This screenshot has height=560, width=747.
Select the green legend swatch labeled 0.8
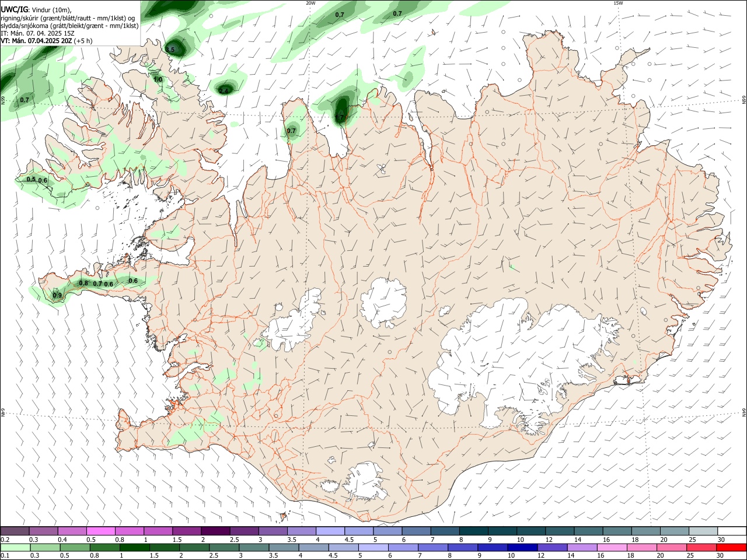coord(105,547)
